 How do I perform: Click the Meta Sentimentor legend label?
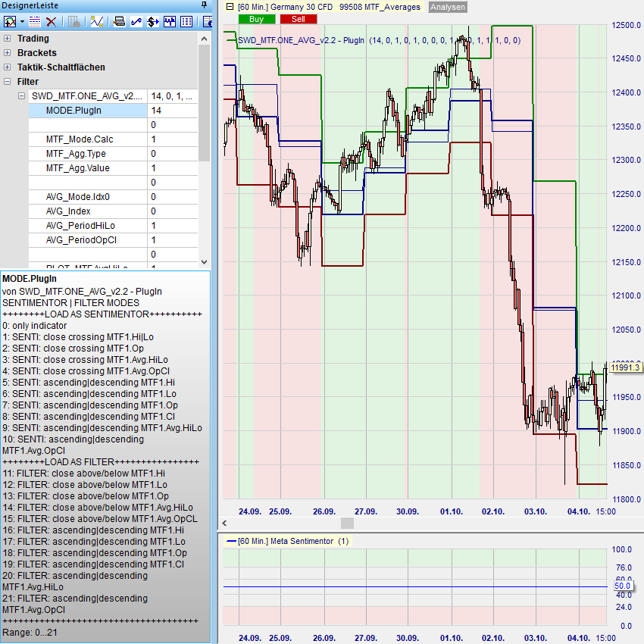293,541
